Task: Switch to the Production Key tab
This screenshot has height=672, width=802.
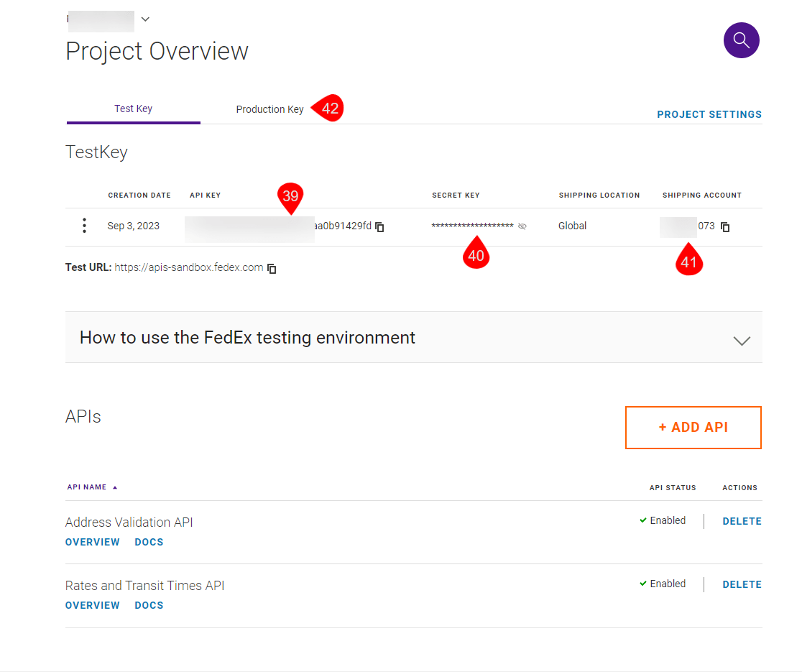Action: [x=269, y=109]
